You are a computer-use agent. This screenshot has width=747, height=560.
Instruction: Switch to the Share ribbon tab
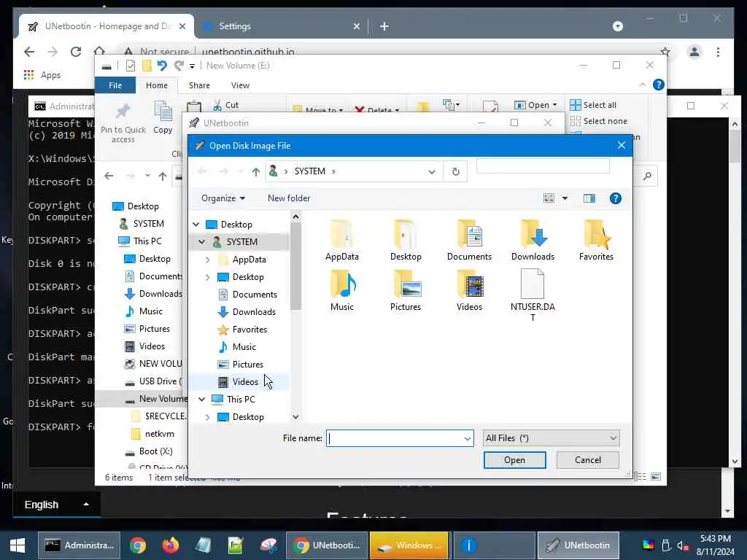(x=199, y=85)
